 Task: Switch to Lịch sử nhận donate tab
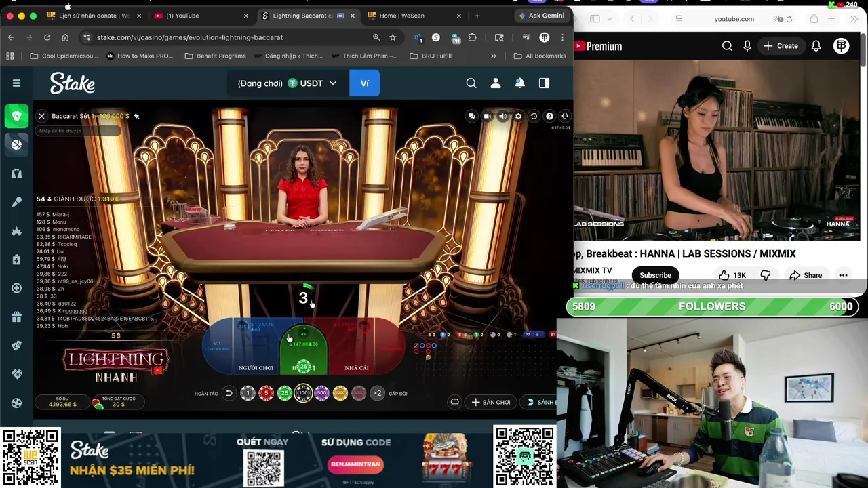tap(94, 15)
